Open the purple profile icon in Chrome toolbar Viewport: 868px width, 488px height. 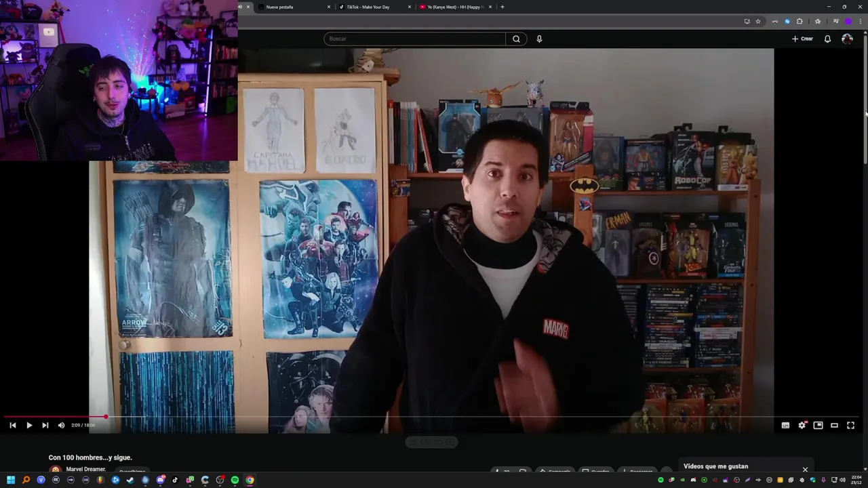click(x=848, y=21)
